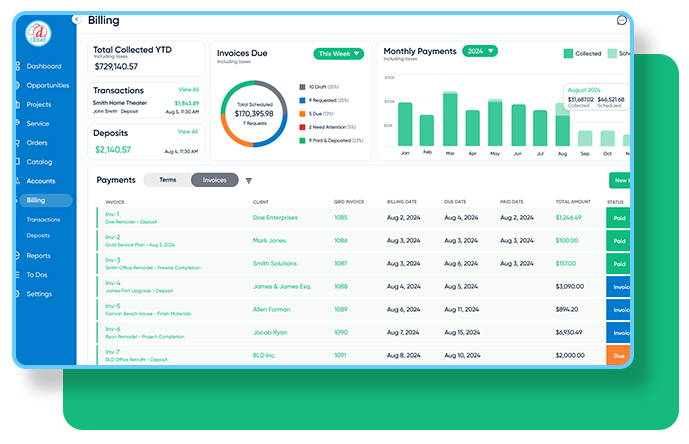Screen dimensions: 689x444
Task: Open Opportunities in the sidebar
Action: coord(47,85)
